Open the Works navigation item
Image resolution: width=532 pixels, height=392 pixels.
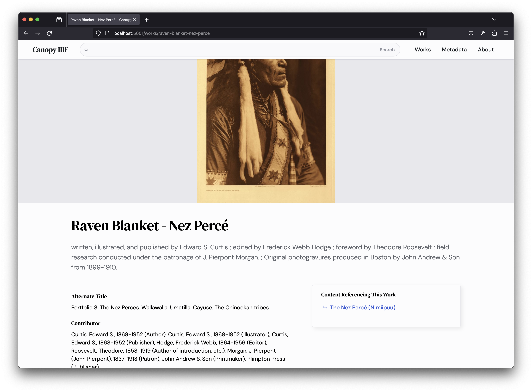[423, 50]
